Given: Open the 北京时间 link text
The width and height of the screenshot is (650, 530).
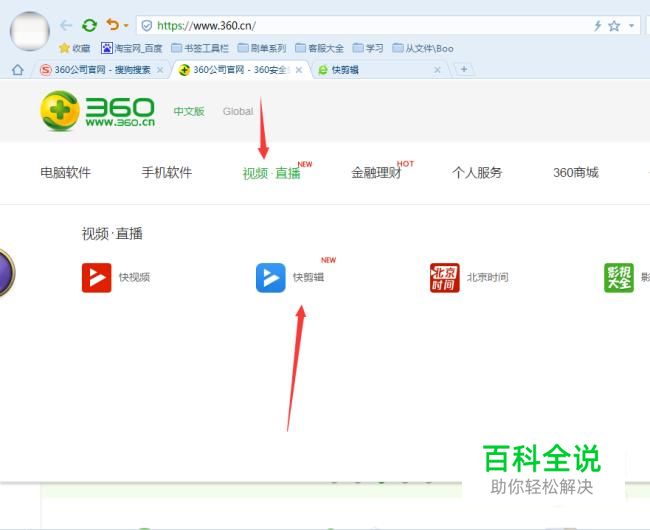Looking at the screenshot, I should coord(488,277).
